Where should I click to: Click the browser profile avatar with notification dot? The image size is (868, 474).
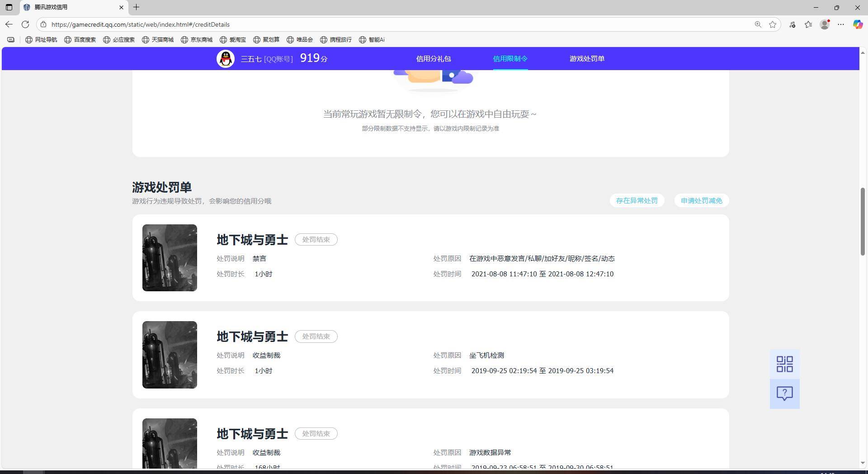click(x=824, y=24)
